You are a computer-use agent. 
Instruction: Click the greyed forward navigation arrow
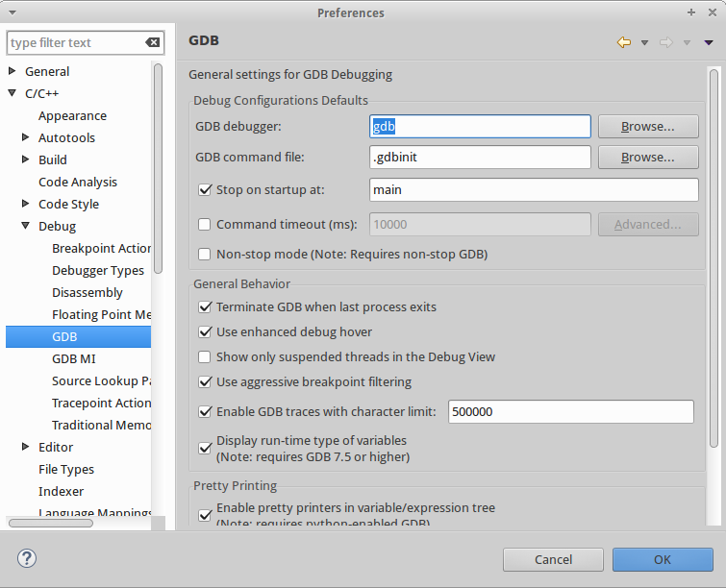pyautogui.click(x=665, y=42)
